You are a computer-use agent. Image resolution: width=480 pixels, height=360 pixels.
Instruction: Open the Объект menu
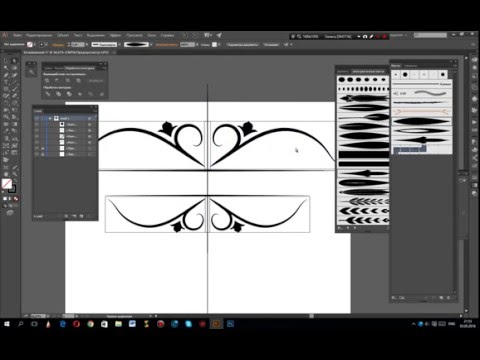63,35
